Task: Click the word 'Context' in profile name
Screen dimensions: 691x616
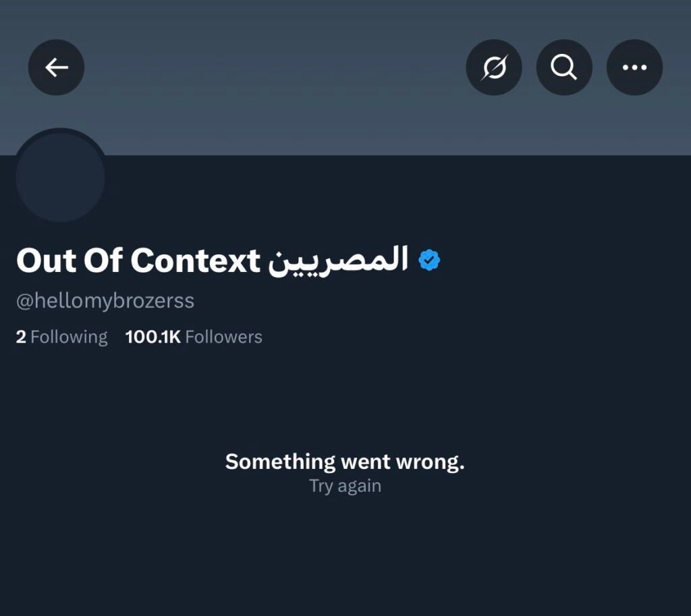Action: coord(195,260)
